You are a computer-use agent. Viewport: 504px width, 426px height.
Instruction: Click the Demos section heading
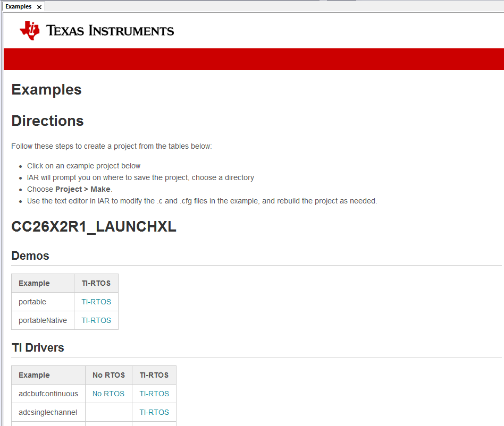click(30, 255)
